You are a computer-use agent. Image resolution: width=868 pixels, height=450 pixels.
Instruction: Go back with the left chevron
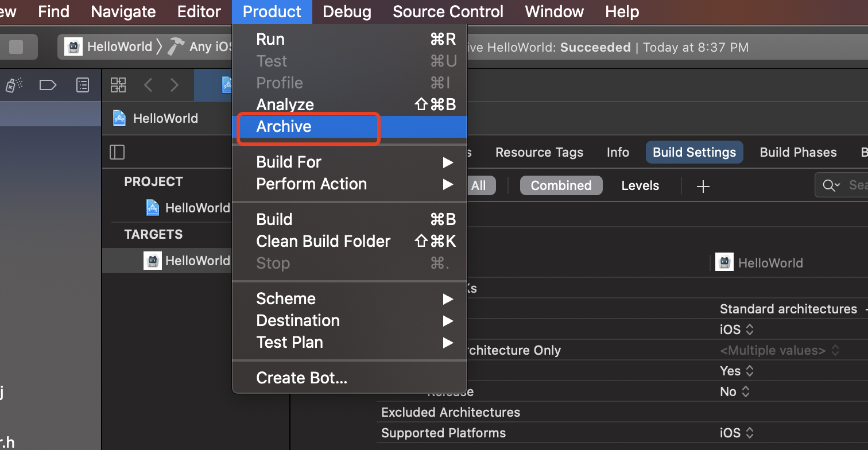coord(148,86)
